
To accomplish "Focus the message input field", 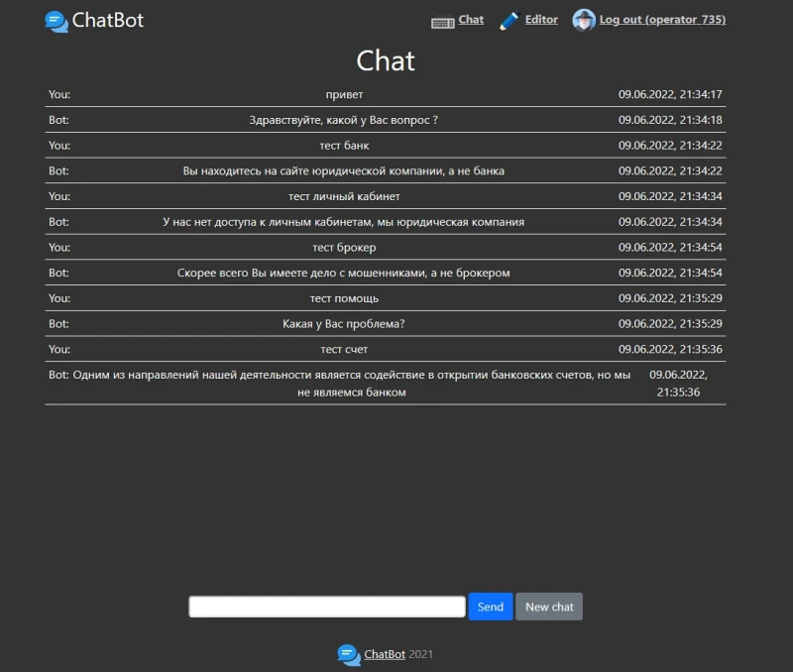I will tap(327, 607).
